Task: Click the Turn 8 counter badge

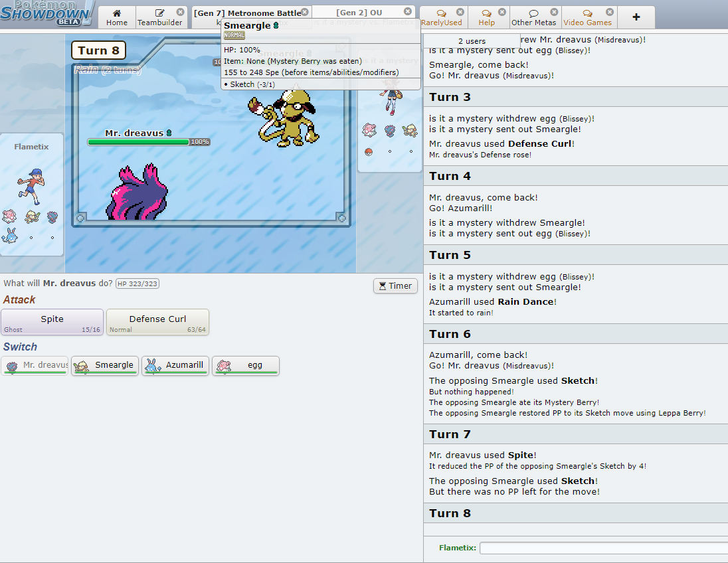Action: click(98, 50)
